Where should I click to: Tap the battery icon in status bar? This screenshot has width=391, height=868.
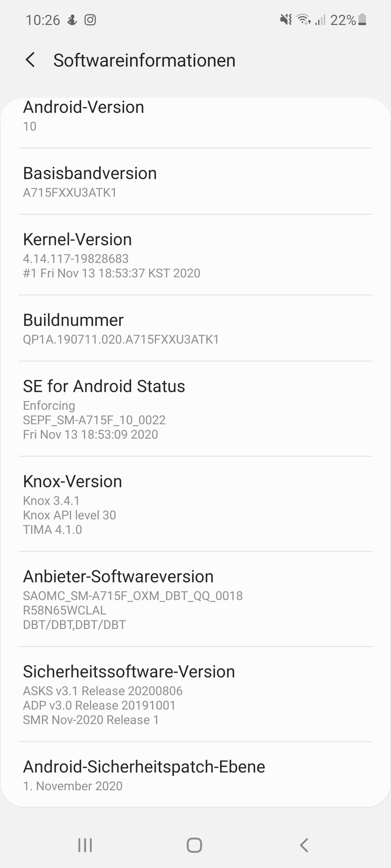(362, 20)
